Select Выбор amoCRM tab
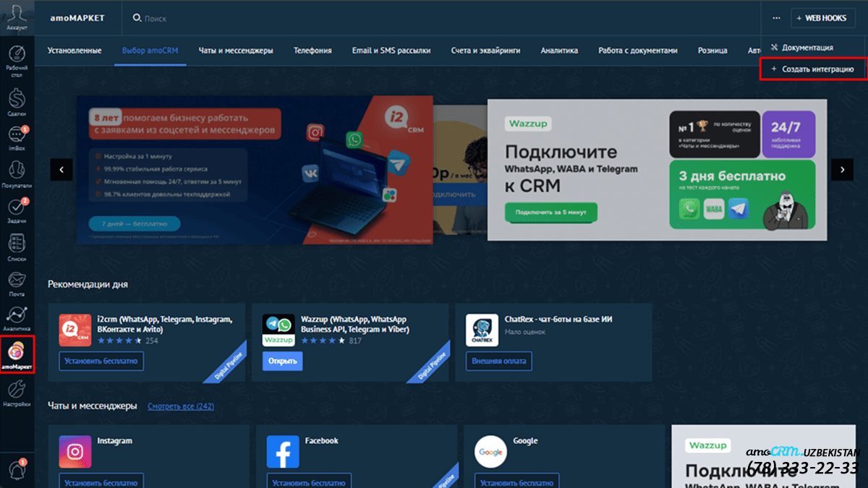This screenshot has height=488, width=868. 150,51
